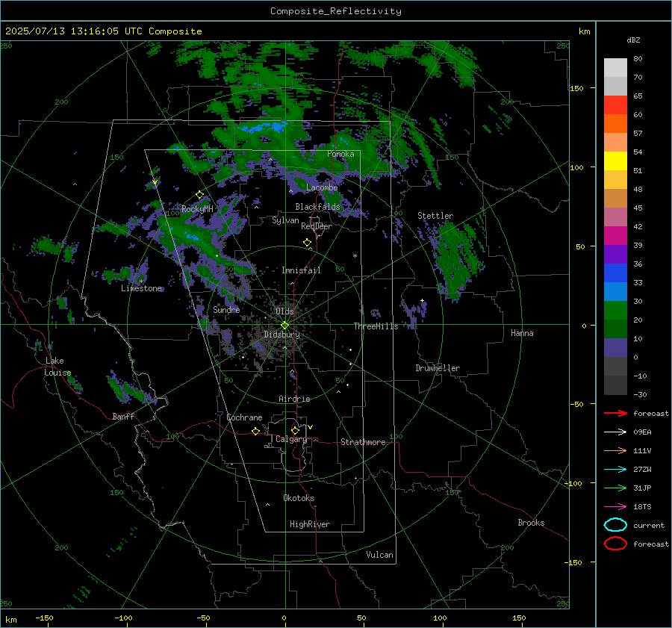Click the Lacombe town label

click(322, 187)
